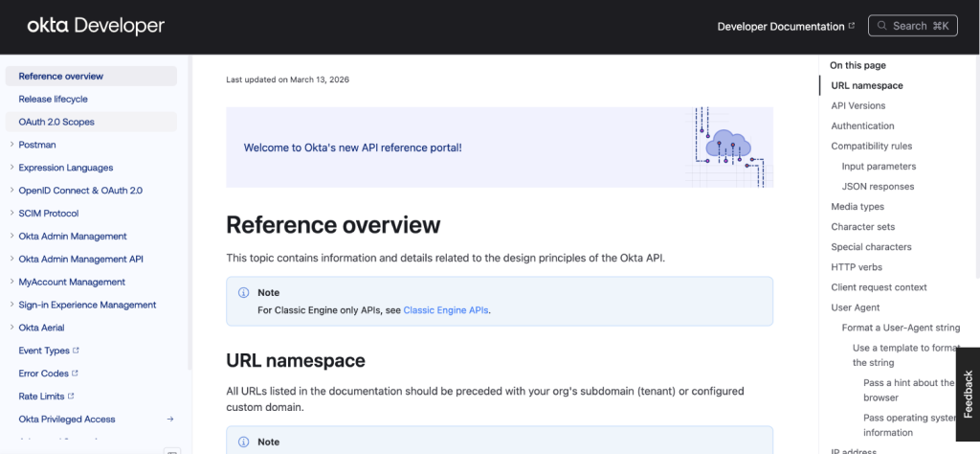Screen dimensions: 980x454
Task: Go to Format a User-Agent string
Action: [x=901, y=328]
